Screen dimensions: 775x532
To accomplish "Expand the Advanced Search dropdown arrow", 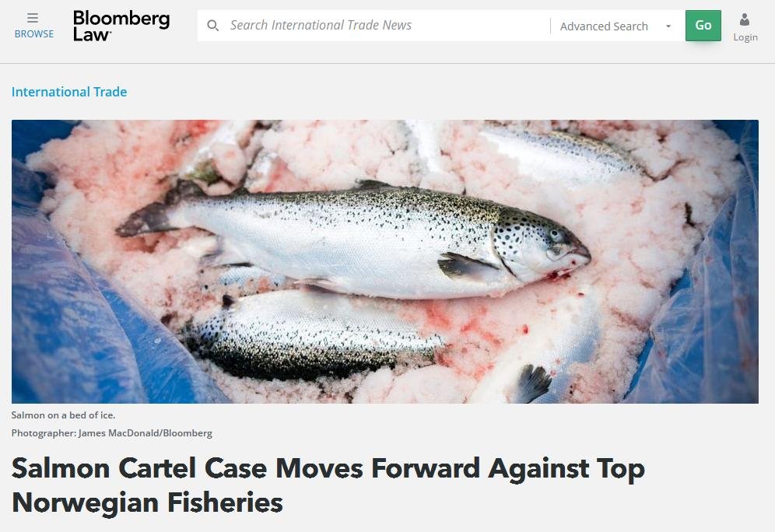I will point(668,26).
